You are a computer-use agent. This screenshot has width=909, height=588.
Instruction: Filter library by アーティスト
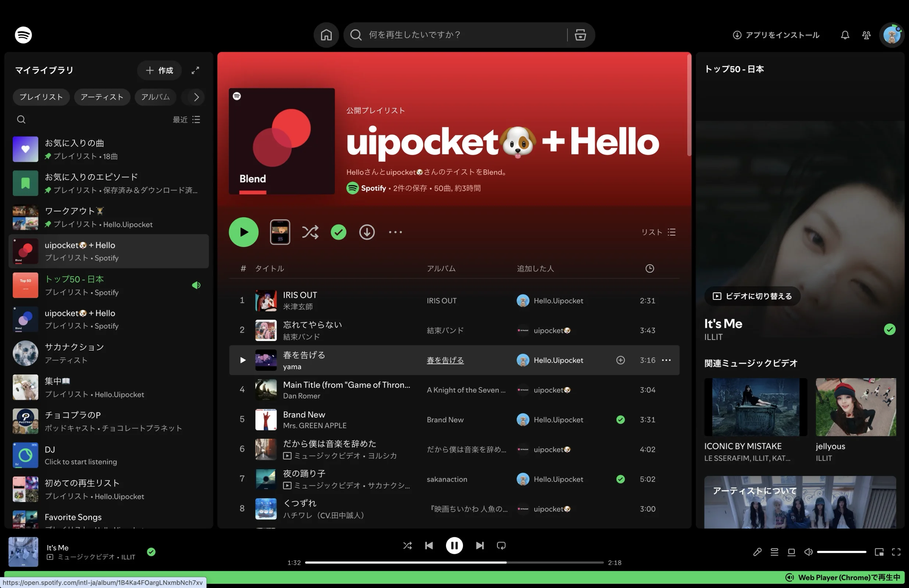[x=102, y=97]
